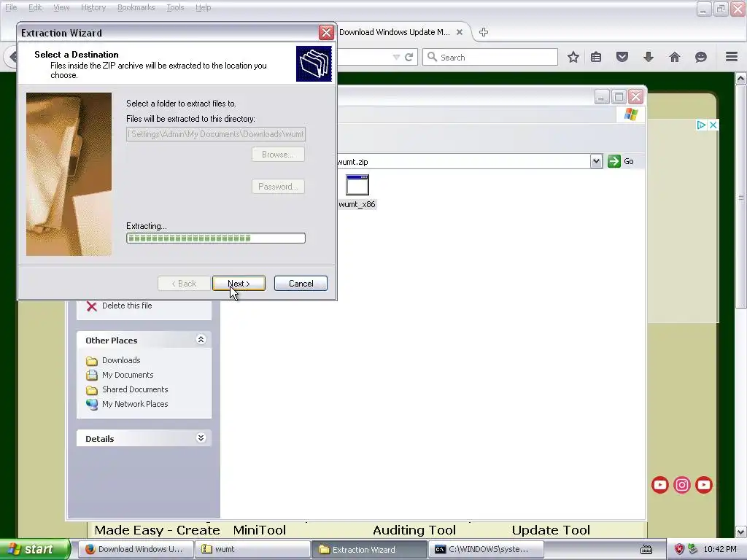Open Firefox Tools menu

[x=175, y=7]
